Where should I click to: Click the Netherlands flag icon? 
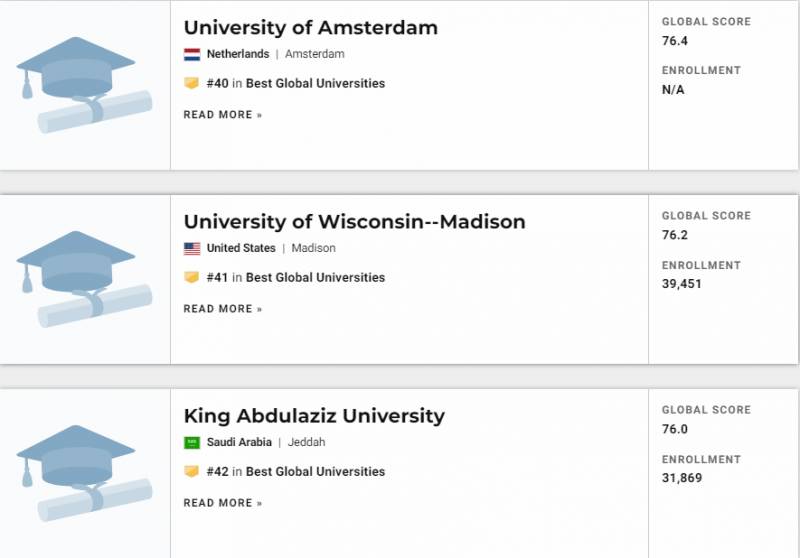(192, 54)
